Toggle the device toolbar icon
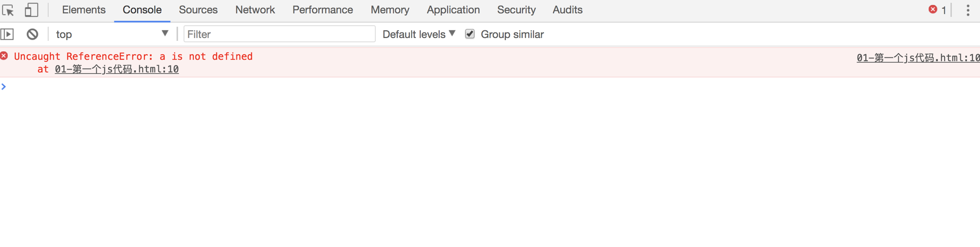 pos(31,10)
